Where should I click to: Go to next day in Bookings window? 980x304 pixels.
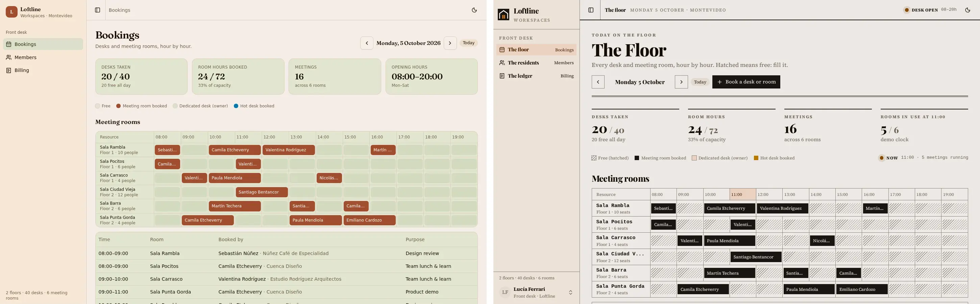tap(450, 43)
